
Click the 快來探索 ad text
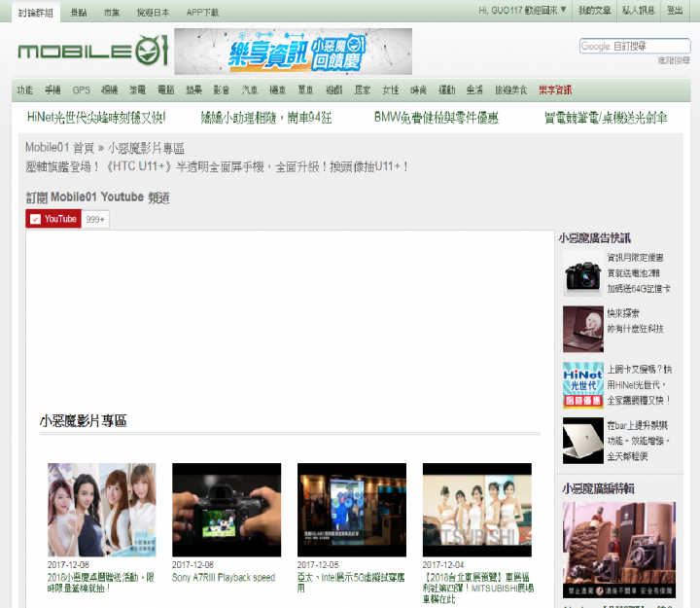point(635,321)
